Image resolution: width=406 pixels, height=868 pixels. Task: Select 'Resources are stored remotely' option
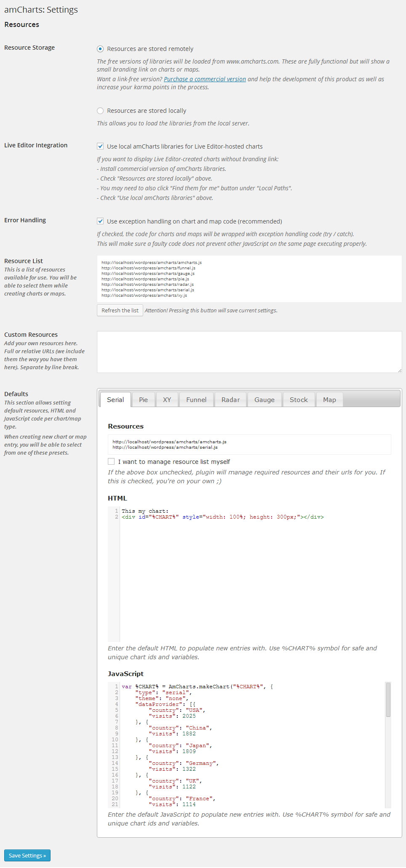pos(100,49)
